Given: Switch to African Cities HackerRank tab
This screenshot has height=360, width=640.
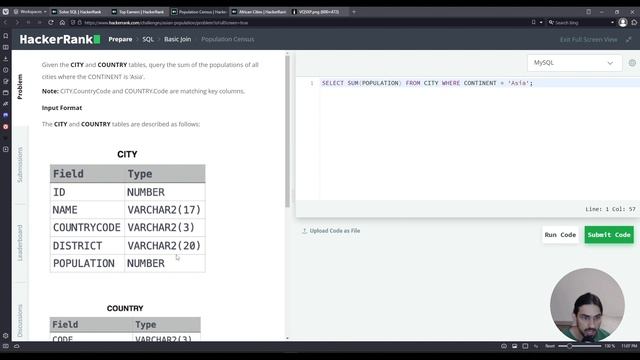Looking at the screenshot, I should pyautogui.click(x=260, y=12).
